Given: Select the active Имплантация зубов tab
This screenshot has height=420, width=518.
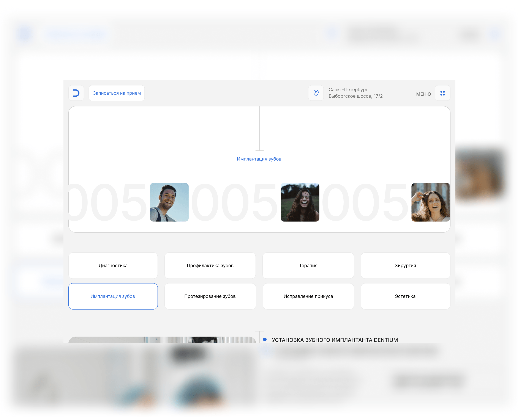Looking at the screenshot, I should tap(113, 296).
